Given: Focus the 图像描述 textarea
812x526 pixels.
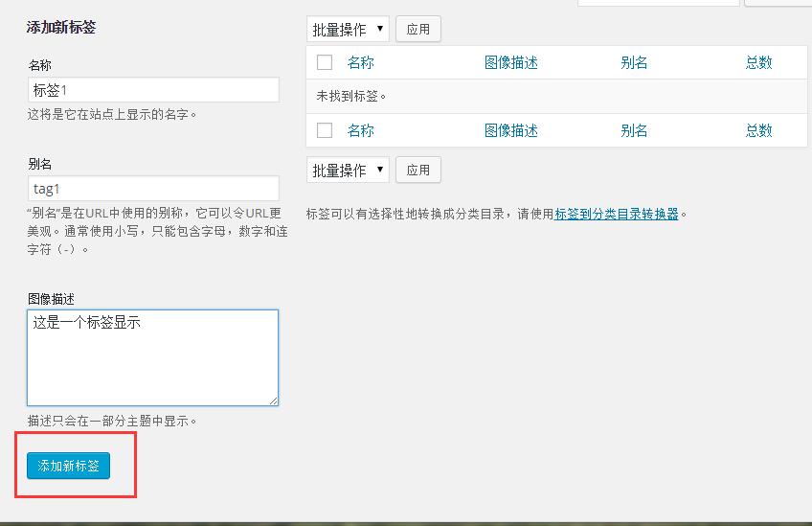Looking at the screenshot, I should pyautogui.click(x=153, y=357).
